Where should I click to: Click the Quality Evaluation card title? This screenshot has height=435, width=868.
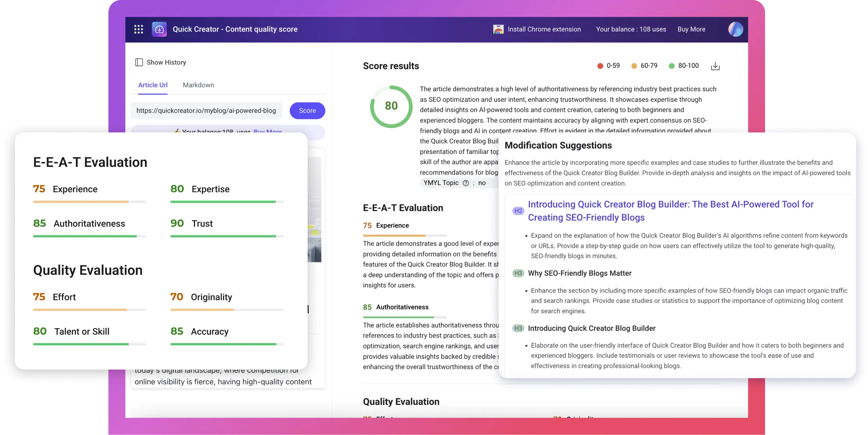88,270
